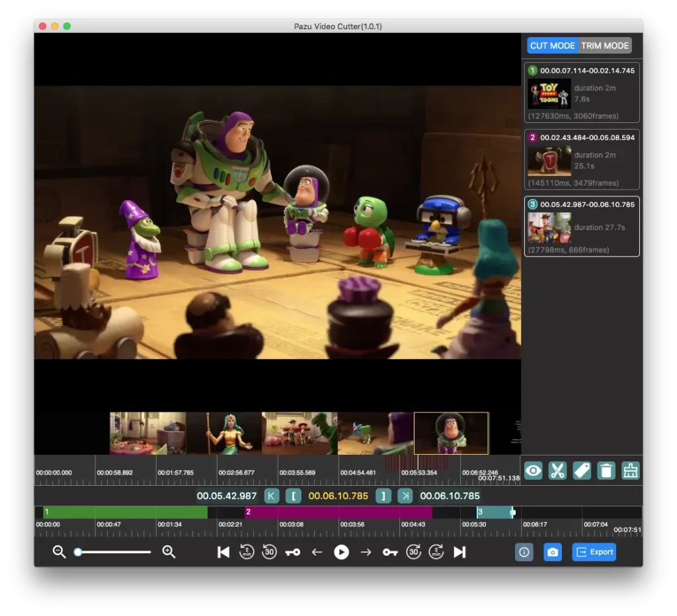Select segment 2 in the clip list
677x616 pixels.
coord(582,159)
